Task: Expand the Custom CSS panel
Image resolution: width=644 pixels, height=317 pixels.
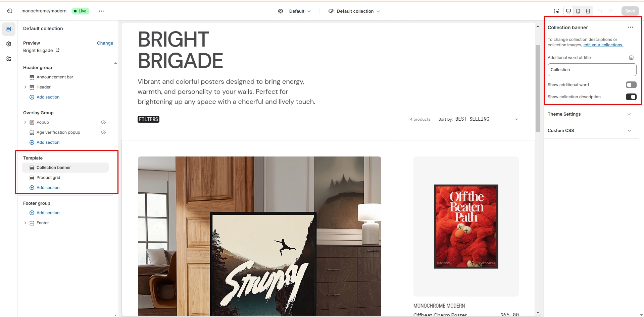Action: pos(591,131)
